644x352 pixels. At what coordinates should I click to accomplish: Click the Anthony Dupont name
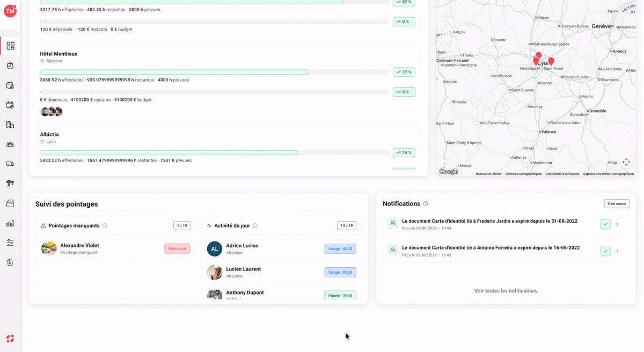245,292
